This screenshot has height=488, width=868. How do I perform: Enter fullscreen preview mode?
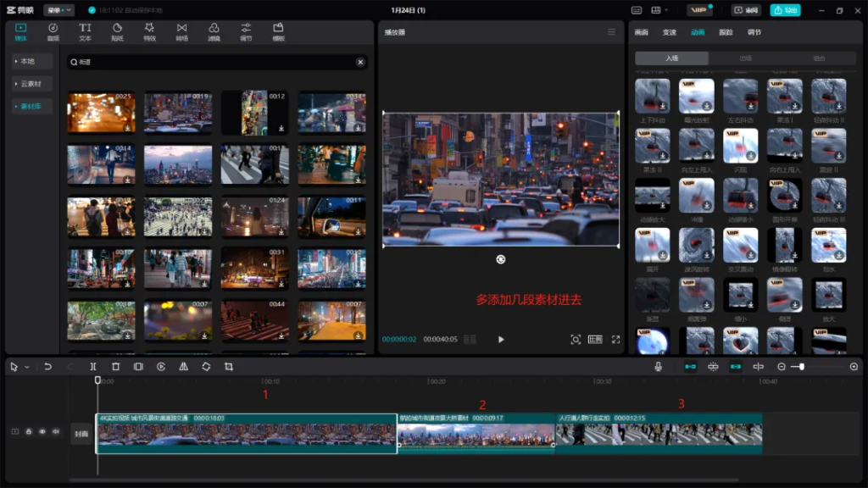click(x=615, y=339)
